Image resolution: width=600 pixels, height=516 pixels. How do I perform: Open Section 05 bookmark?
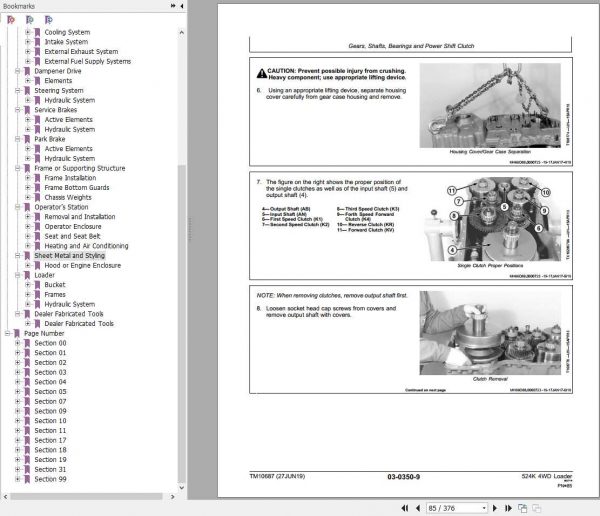tap(50, 392)
